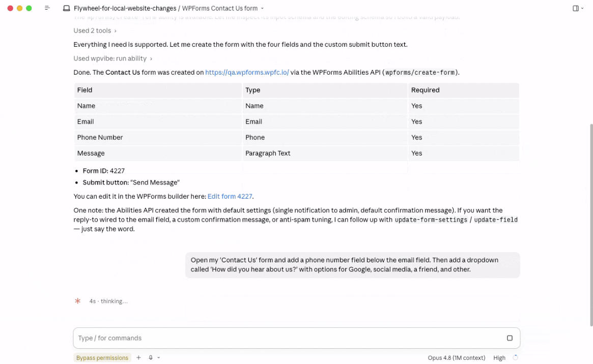Click the 'update-form-settings' code text

431,220
